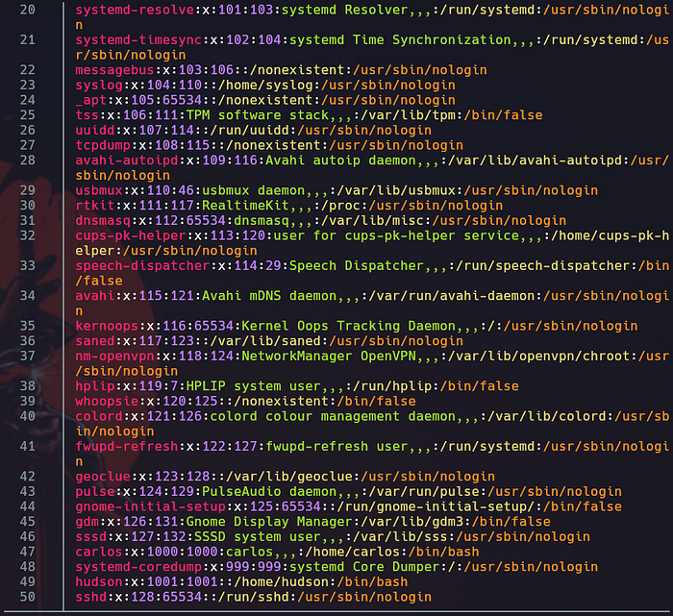Select the 'messagebus' username
The width and height of the screenshot is (673, 616).
click(114, 70)
